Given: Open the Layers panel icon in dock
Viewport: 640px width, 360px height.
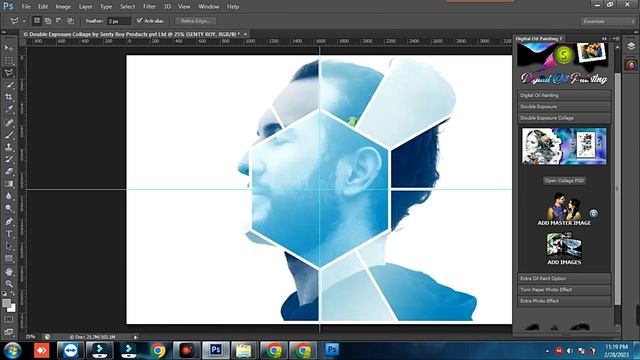Looking at the screenshot, I should 631,46.
